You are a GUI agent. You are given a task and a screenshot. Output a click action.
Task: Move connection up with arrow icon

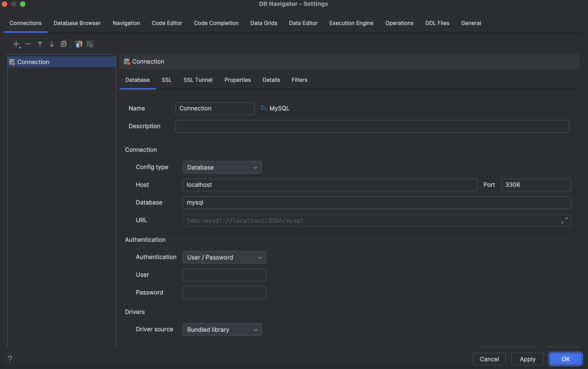tap(40, 44)
